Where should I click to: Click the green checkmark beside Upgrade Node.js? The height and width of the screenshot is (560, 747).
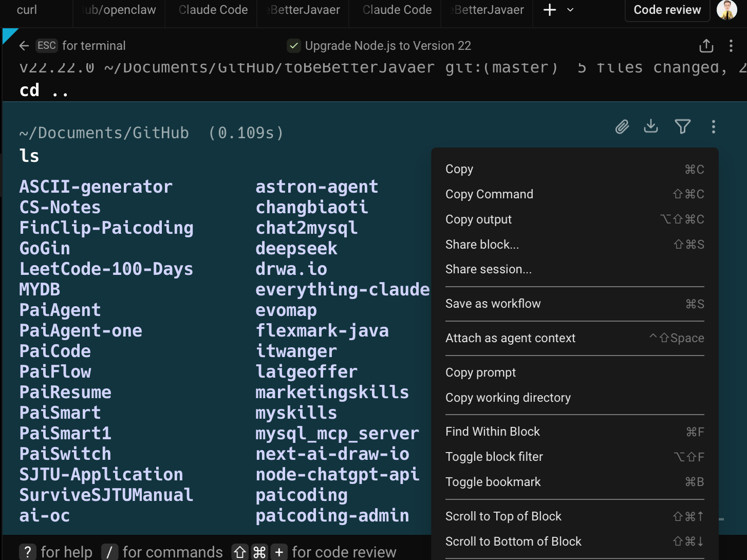(293, 46)
